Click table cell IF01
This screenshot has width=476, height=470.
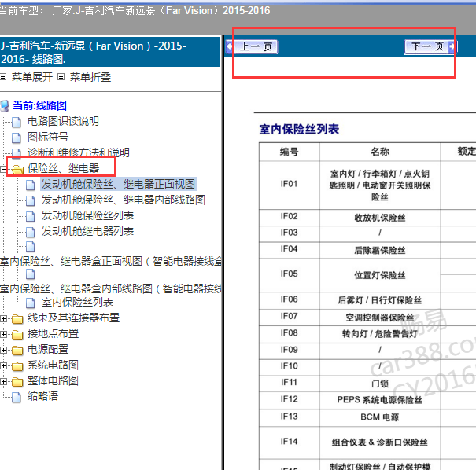289,184
